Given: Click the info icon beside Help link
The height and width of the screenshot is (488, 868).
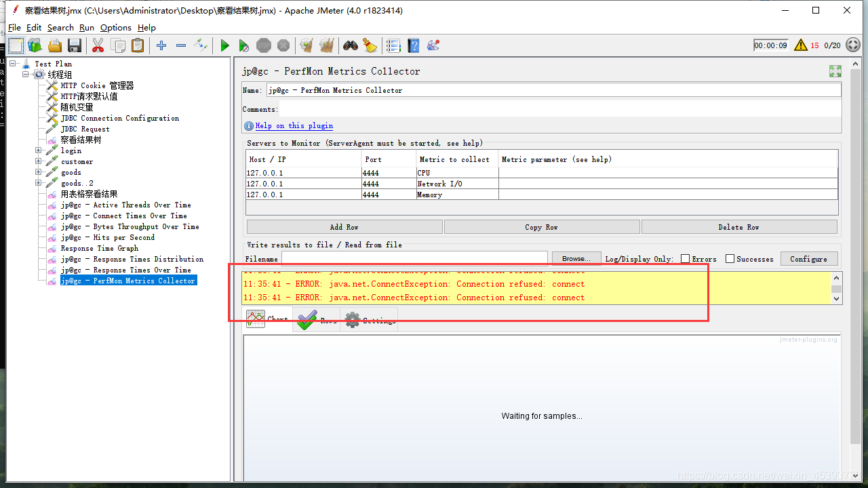Looking at the screenshot, I should pos(249,126).
